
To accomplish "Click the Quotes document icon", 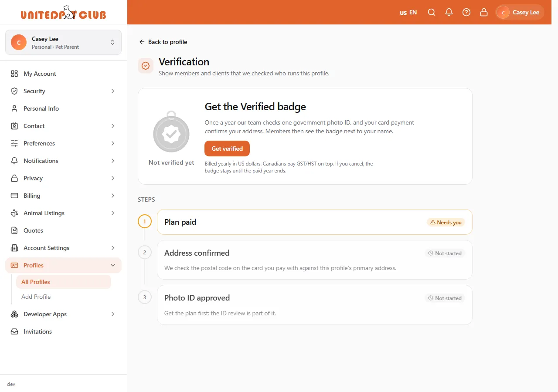I will (x=14, y=230).
